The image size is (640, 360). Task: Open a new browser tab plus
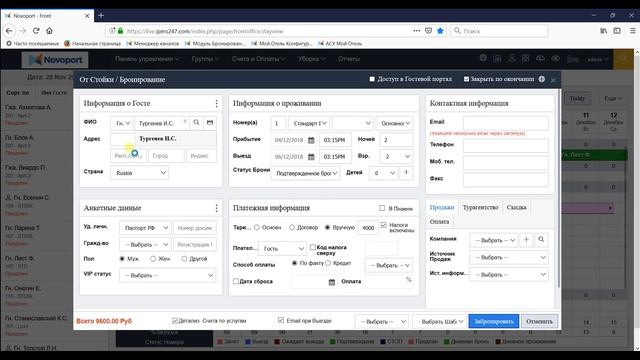(101, 16)
